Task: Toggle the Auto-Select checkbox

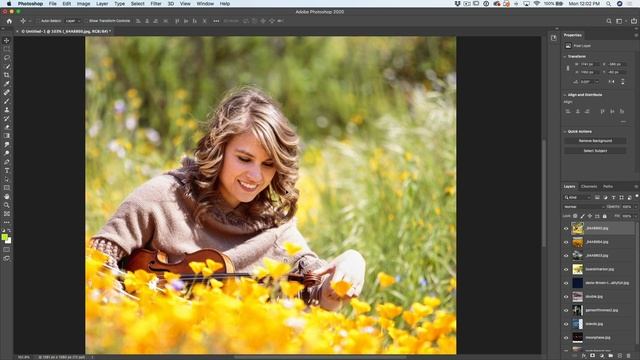Action: coord(39,21)
